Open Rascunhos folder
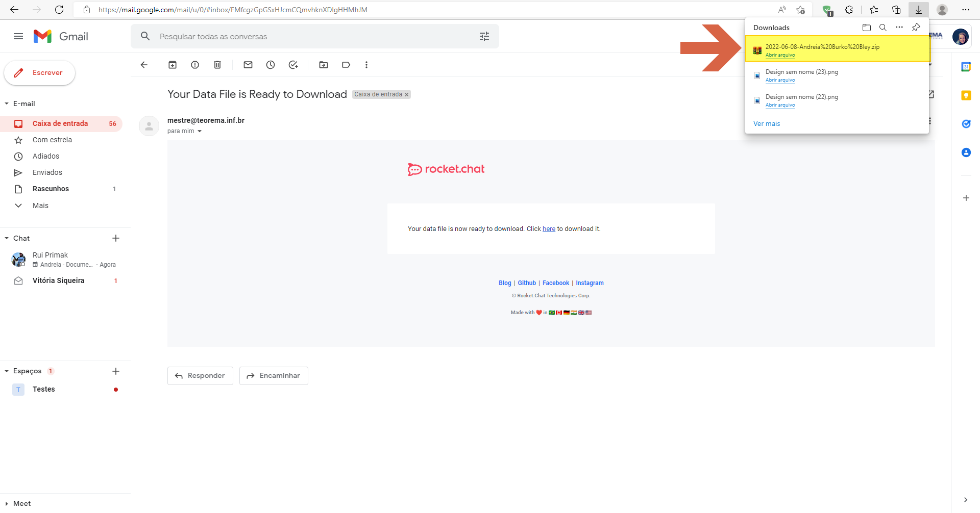The image size is (980, 513). [61, 189]
